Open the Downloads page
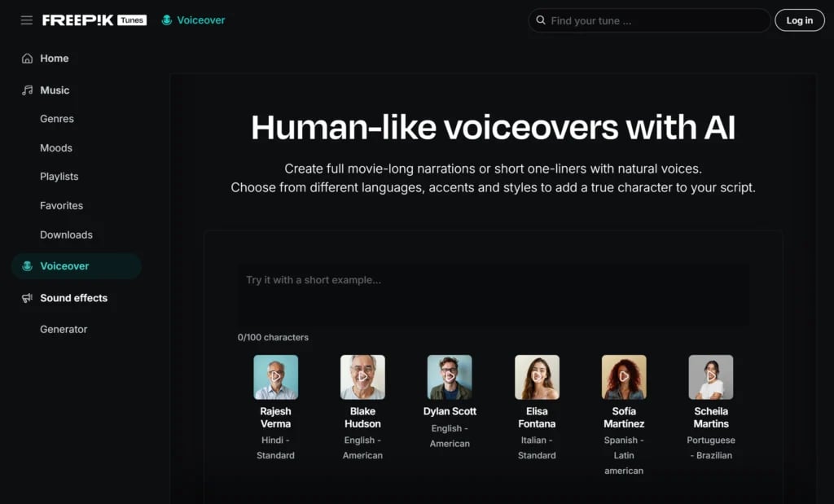 (66, 234)
